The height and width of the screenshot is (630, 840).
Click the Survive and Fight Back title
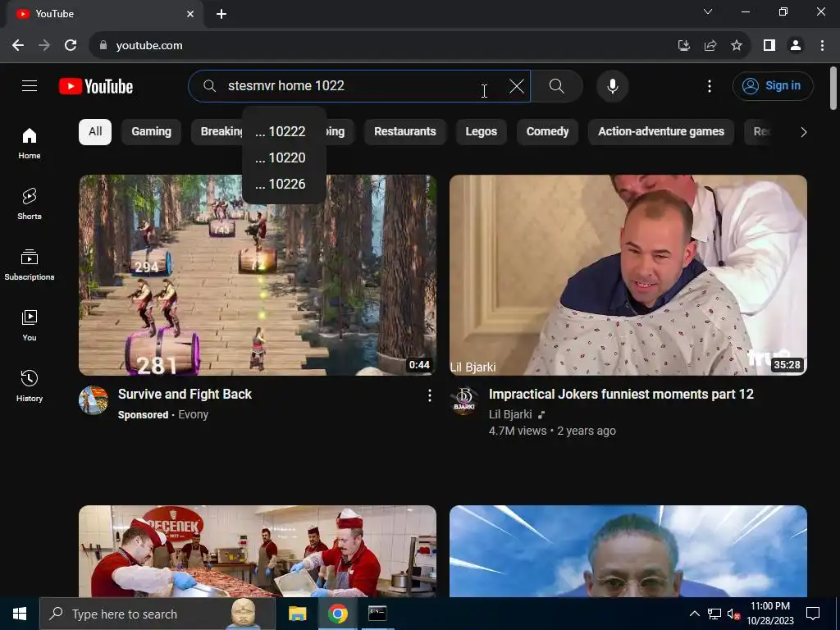[185, 395]
